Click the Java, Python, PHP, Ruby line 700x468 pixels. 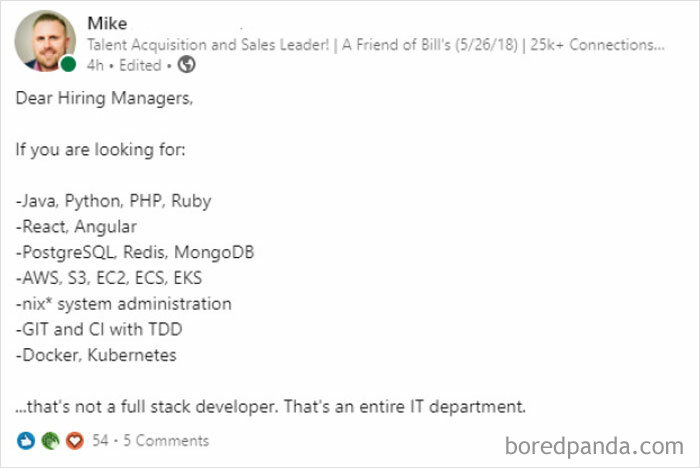[113, 200]
